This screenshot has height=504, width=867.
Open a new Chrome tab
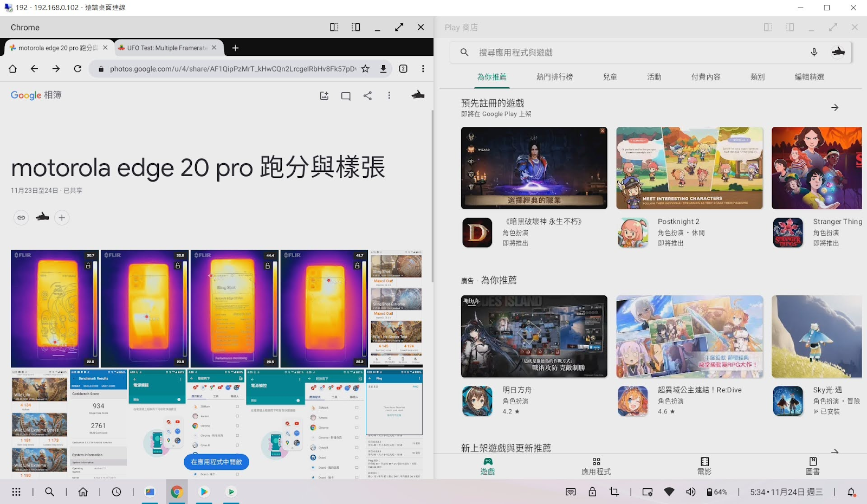(235, 48)
